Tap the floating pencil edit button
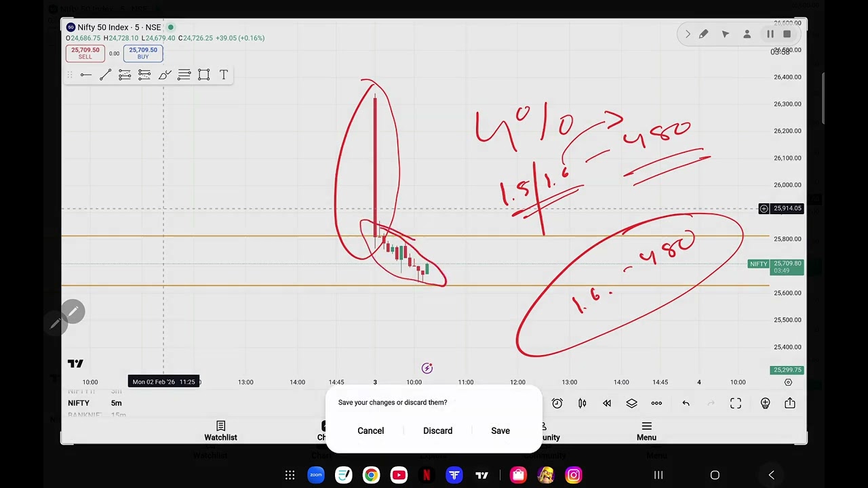Viewport: 868px width, 488px height. [73, 312]
